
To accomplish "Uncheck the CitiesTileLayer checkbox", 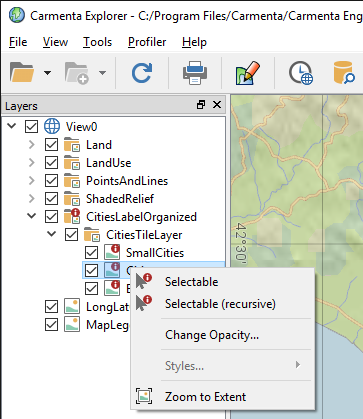I will 71,235.
